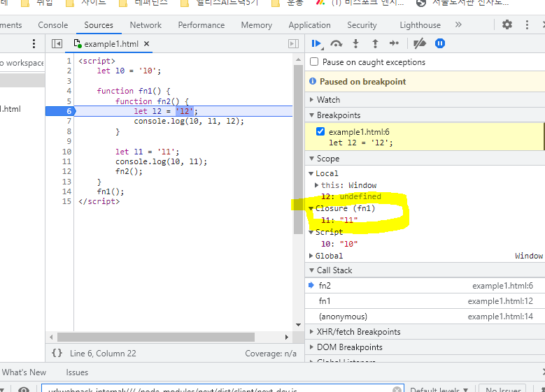Click line number 10 in gutter
Screen dimensions: 545x392
click(66, 152)
